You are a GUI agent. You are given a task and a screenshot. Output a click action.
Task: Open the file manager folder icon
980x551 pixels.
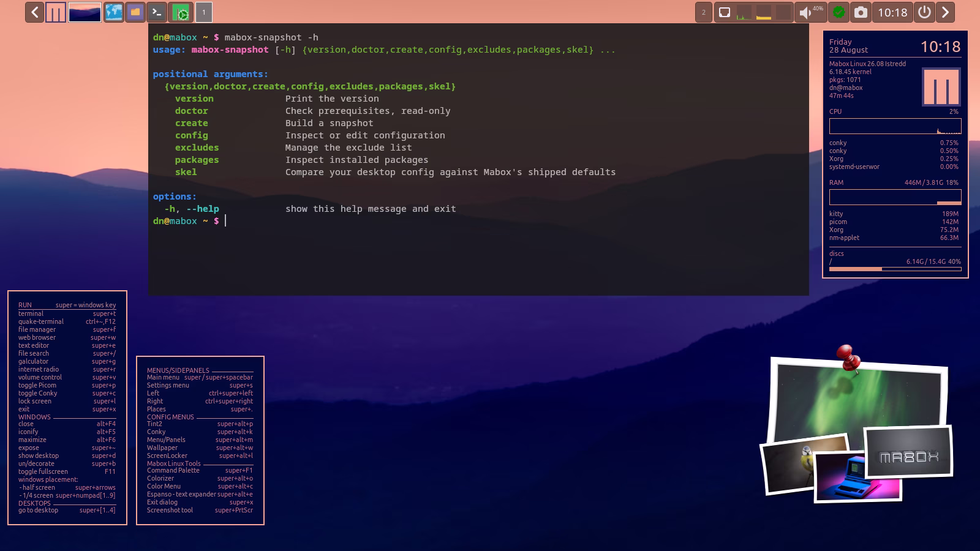click(135, 12)
